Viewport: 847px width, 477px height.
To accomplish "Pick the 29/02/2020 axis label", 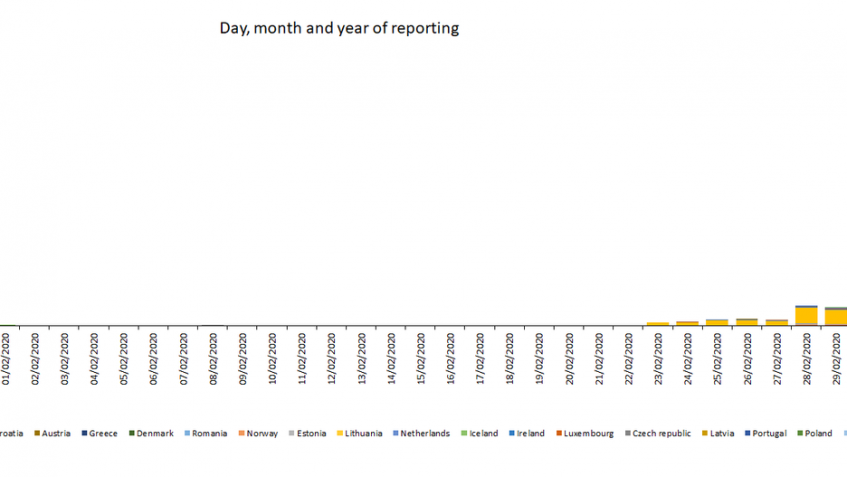I will click(x=837, y=359).
